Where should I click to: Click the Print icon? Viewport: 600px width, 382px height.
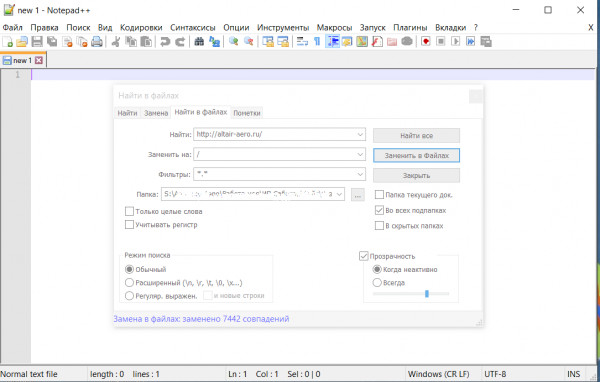coord(97,41)
